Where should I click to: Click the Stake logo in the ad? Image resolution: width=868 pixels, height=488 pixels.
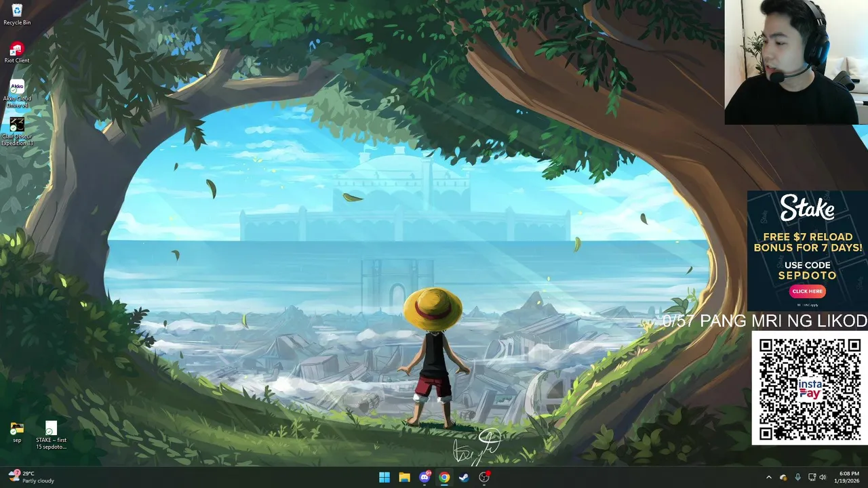[x=807, y=208]
